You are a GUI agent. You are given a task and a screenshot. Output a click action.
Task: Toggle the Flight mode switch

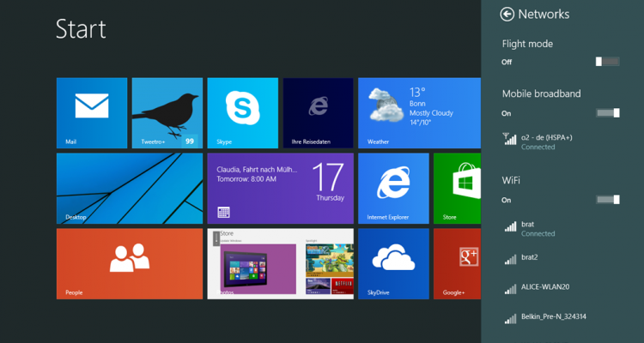pyautogui.click(x=607, y=62)
